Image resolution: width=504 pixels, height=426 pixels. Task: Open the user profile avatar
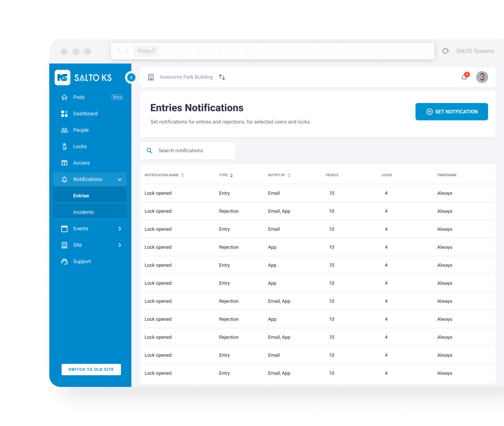(x=482, y=77)
